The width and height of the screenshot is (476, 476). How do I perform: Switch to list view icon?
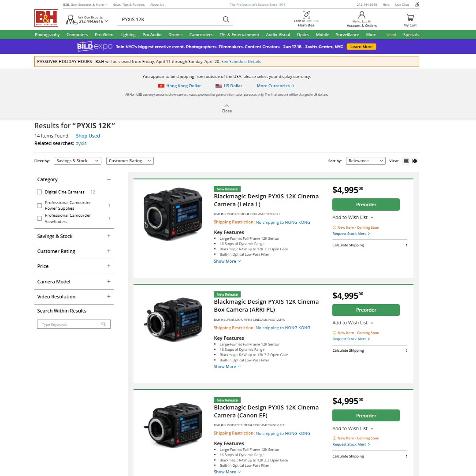(x=406, y=161)
